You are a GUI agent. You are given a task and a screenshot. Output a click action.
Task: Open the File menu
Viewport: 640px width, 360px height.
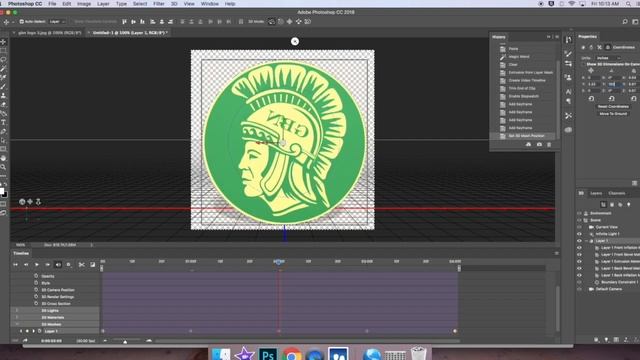[x=52, y=4]
